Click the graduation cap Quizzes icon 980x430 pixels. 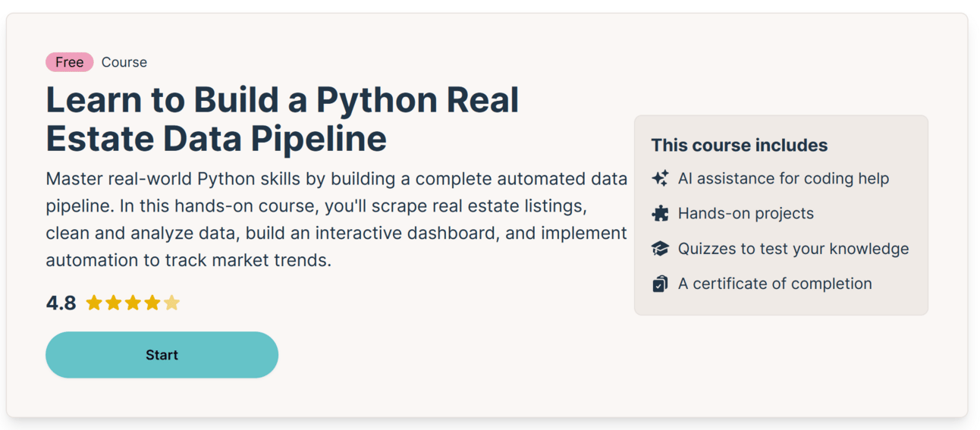point(660,249)
